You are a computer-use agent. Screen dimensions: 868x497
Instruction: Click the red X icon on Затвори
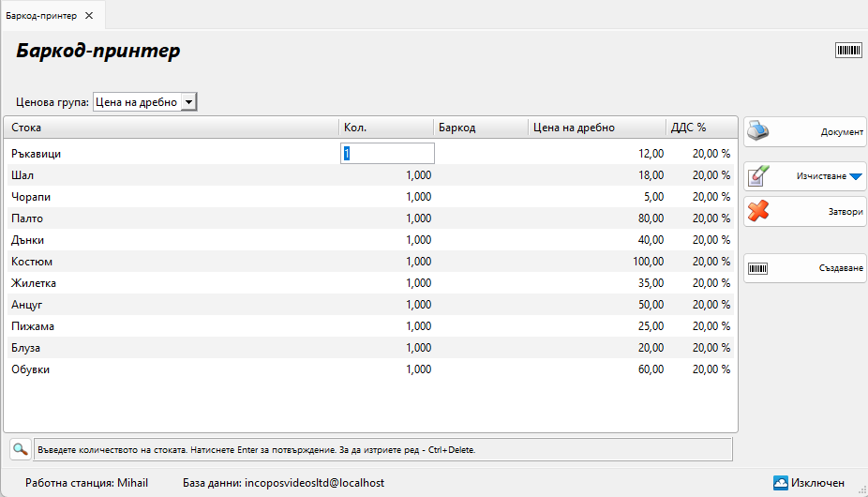point(758,211)
